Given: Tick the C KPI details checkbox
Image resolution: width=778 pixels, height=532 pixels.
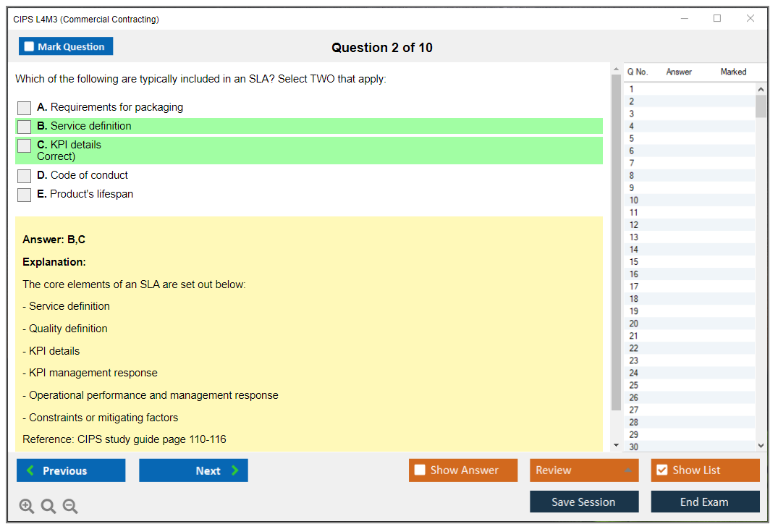Looking at the screenshot, I should (x=25, y=145).
